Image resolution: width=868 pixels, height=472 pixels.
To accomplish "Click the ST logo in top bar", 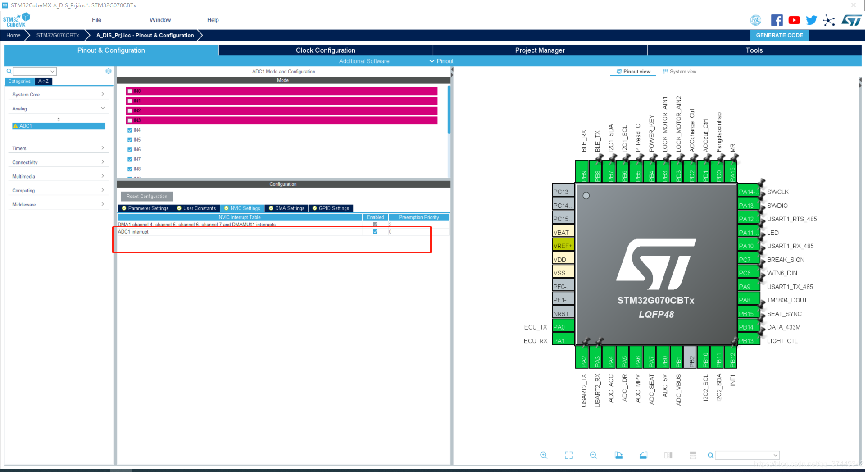I will click(851, 20).
